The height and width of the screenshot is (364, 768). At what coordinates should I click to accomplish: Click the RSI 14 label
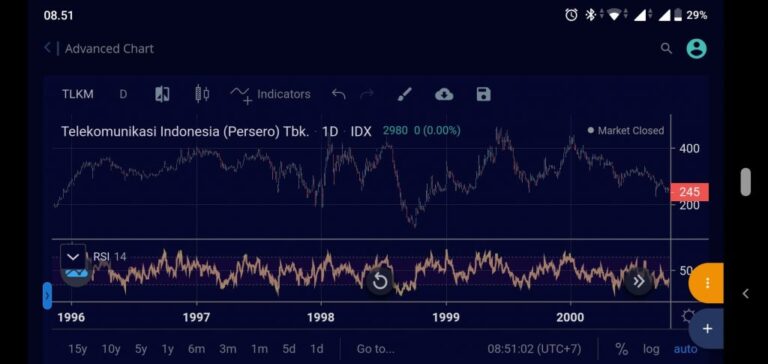tap(110, 256)
